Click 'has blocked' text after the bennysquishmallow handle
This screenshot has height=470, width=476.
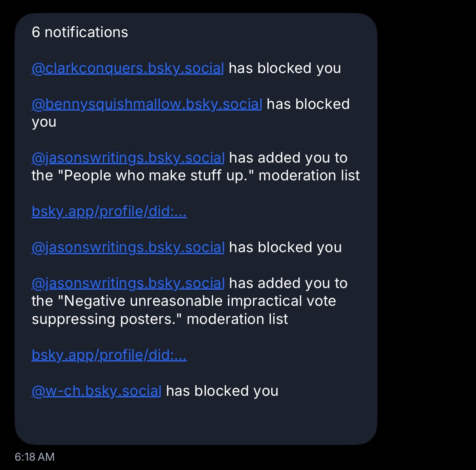click(x=308, y=104)
